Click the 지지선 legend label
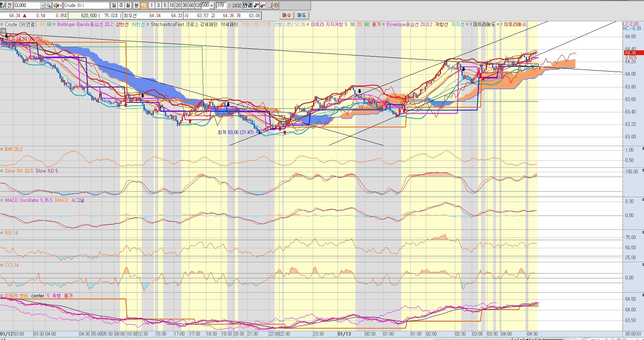The width and height of the screenshot is (644, 340). coord(458,25)
